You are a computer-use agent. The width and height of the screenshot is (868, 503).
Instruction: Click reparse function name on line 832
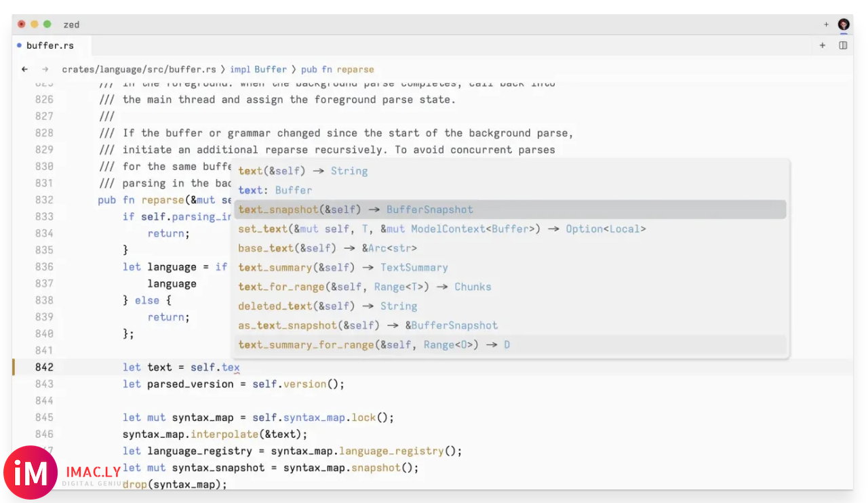click(x=163, y=200)
